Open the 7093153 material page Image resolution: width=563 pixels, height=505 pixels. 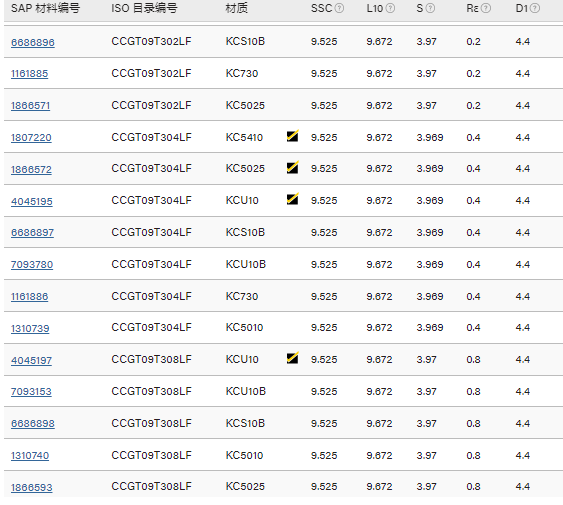(x=31, y=392)
